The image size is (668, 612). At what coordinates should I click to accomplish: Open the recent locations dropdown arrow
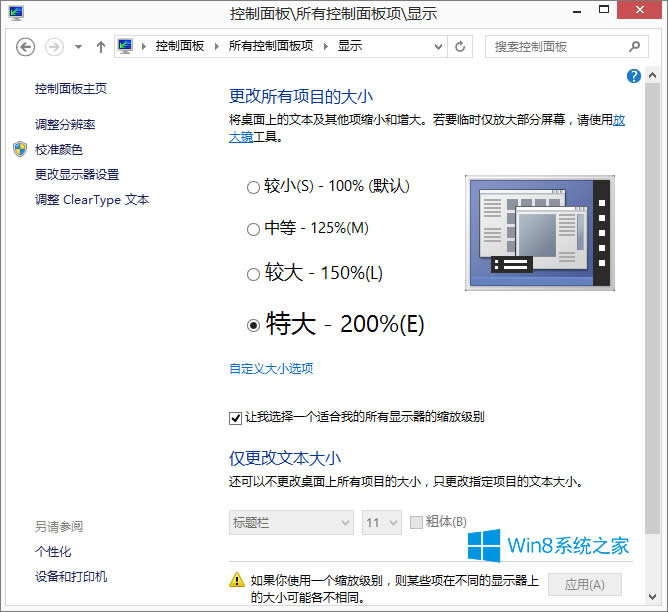pyautogui.click(x=78, y=47)
